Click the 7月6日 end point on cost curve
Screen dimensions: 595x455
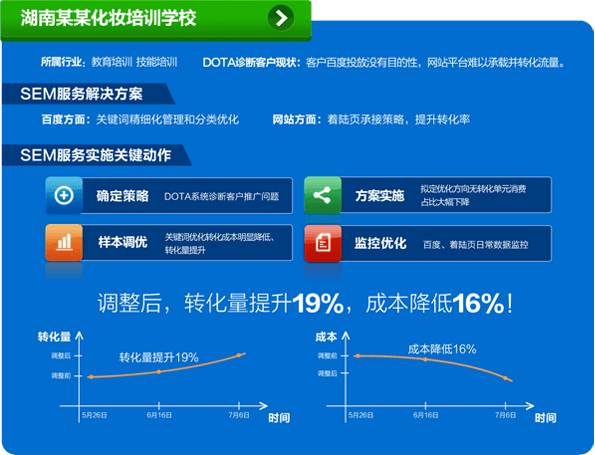pyautogui.click(x=505, y=378)
